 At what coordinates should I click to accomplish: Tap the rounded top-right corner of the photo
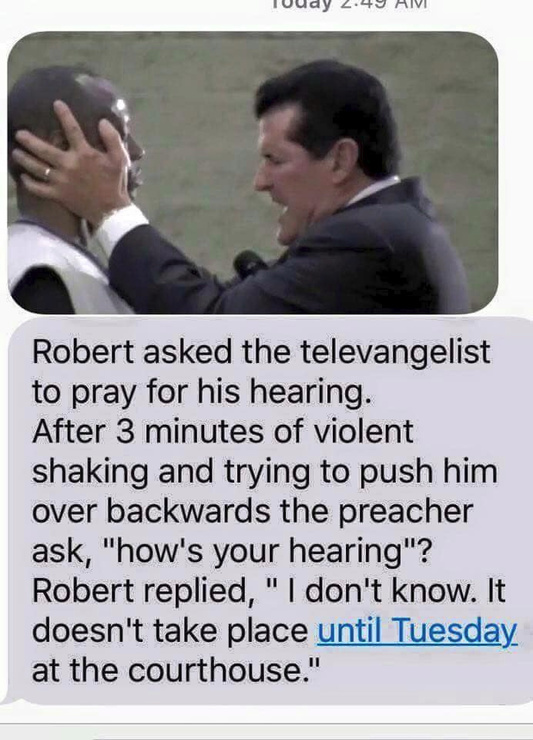point(487,43)
